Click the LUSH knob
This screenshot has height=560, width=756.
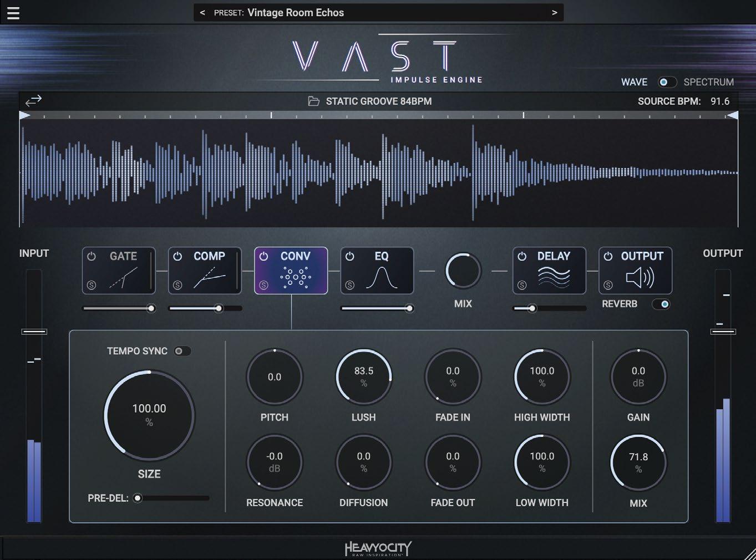point(364,378)
